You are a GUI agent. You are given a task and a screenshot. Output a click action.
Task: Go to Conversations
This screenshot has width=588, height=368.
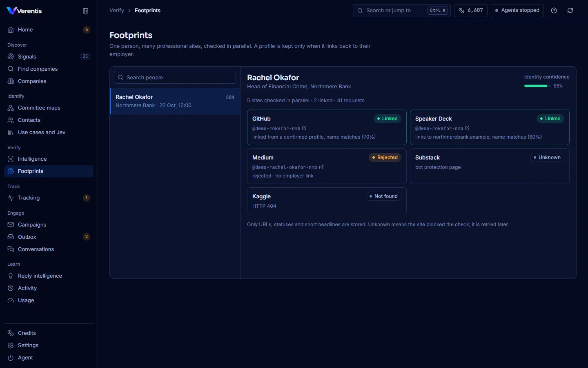49,249
